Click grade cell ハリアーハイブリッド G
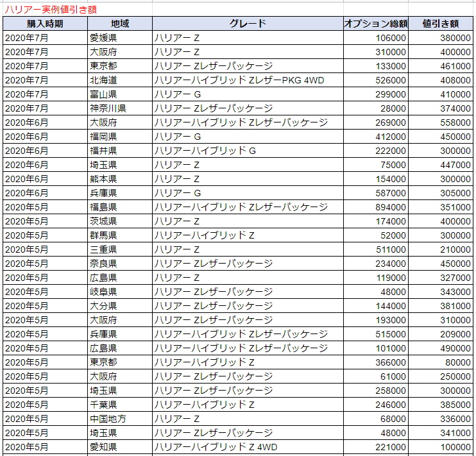 (248, 151)
